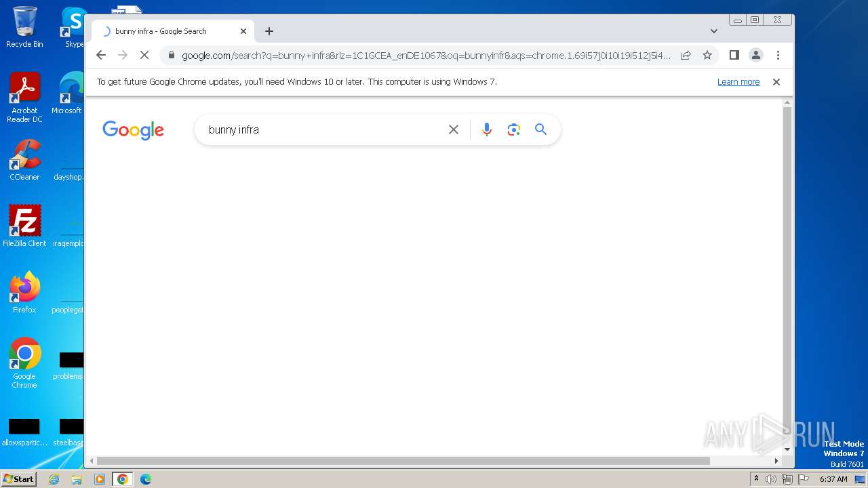The width and height of the screenshot is (868, 488).
Task: Click the share page icon in address bar
Action: (686, 56)
